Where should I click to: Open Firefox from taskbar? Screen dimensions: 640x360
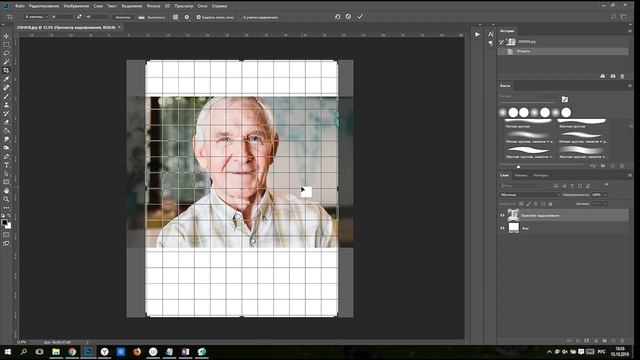[x=137, y=351]
